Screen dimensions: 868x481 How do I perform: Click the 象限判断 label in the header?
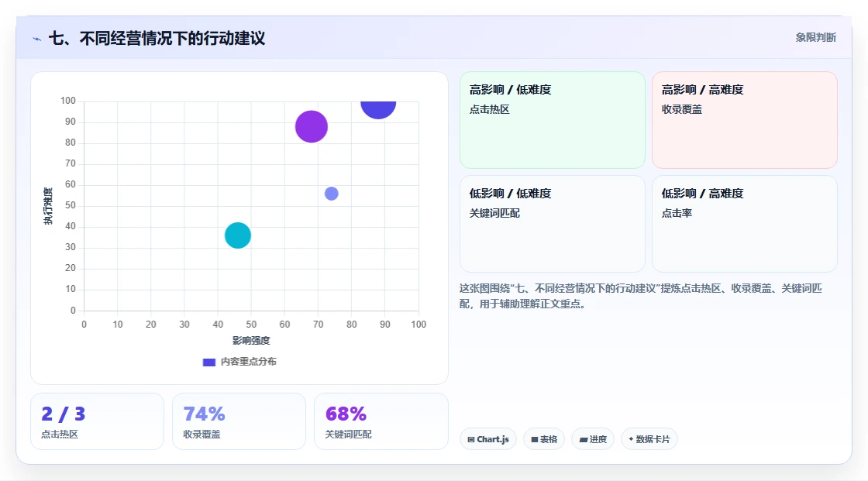coord(815,38)
